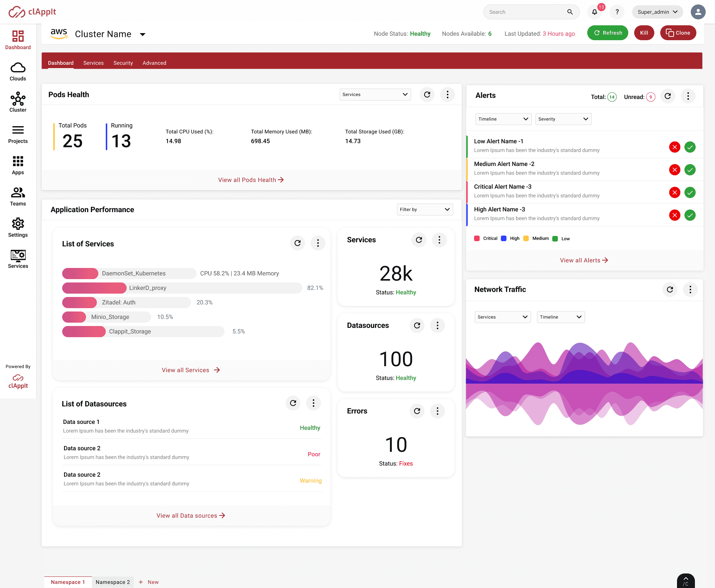715x588 pixels.
Task: Acknowledge Critical Alert Name -3
Action: click(690, 192)
